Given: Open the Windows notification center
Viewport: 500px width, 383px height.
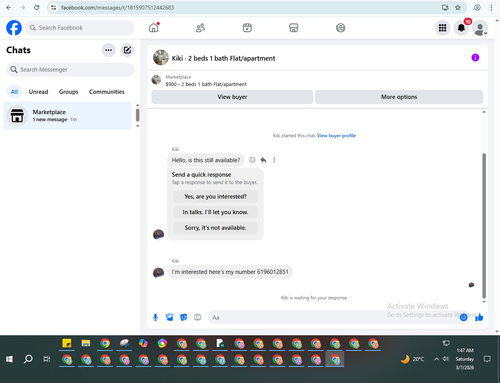Looking at the screenshot, I should point(487,359).
